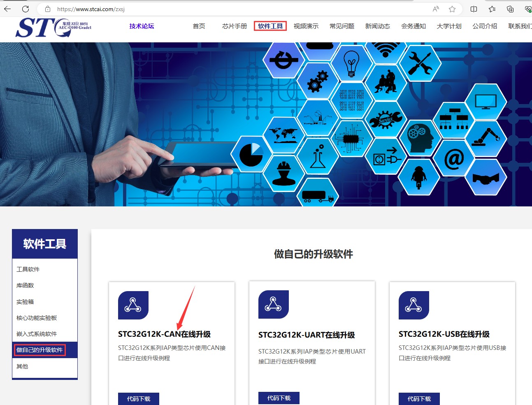Open the 技术论坛 forum link

pyautogui.click(x=142, y=26)
